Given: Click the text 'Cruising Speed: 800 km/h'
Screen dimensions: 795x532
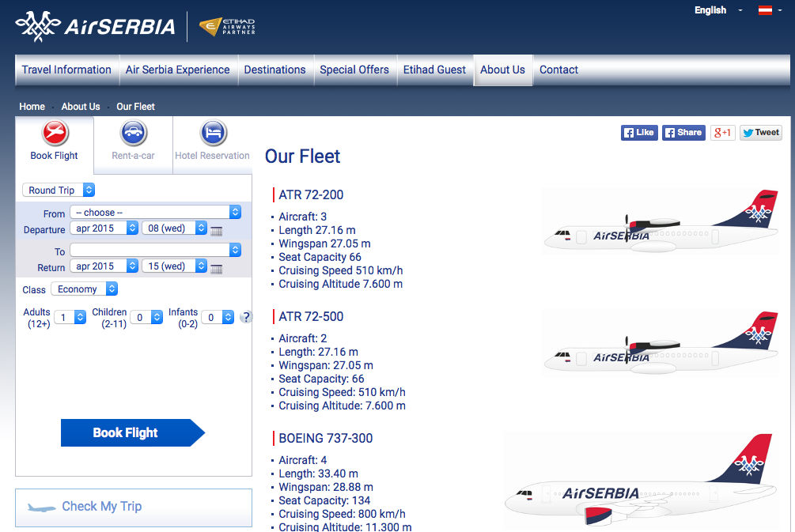Looking at the screenshot, I should (342, 514).
